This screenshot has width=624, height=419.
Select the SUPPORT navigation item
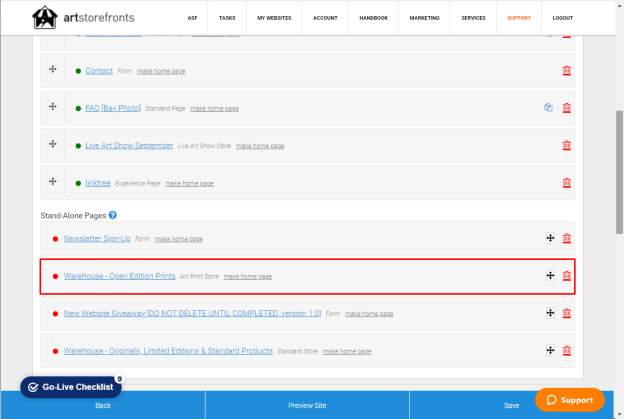519,18
